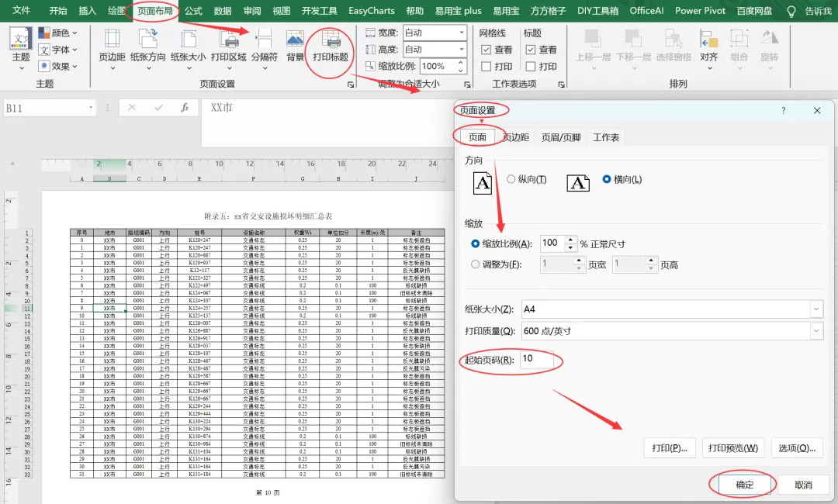Click the 效果 theme effects icon
Viewport: 838px width, 504px height.
[x=43, y=66]
